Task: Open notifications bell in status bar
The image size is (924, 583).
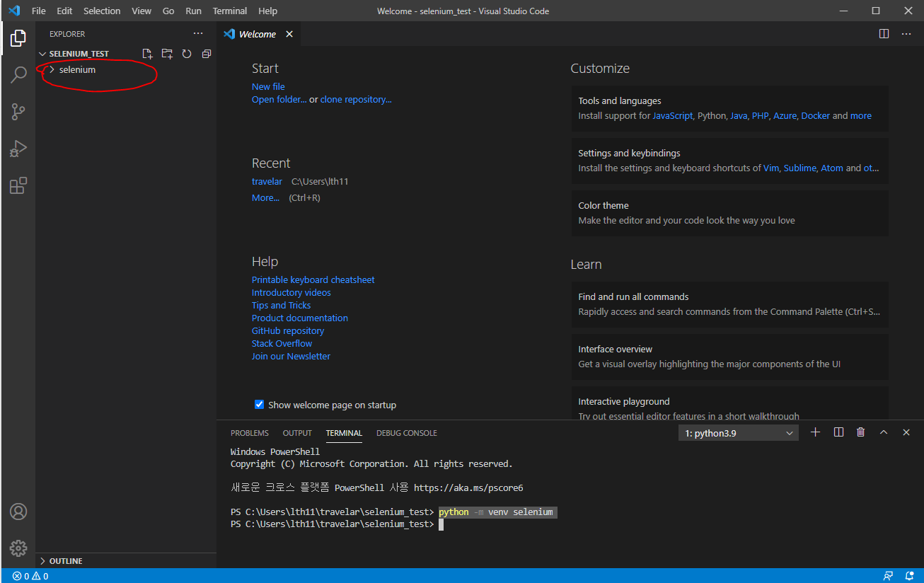Action: pyautogui.click(x=909, y=576)
